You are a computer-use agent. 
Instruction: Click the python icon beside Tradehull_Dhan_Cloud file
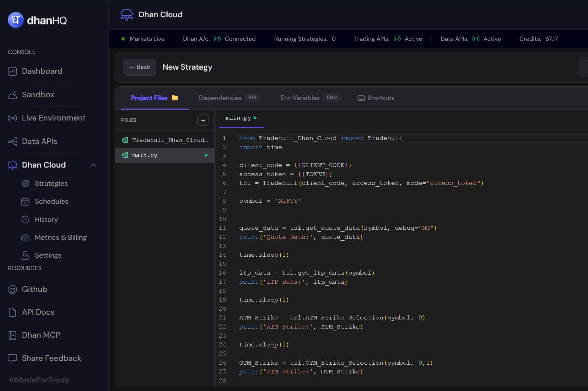[x=125, y=140]
